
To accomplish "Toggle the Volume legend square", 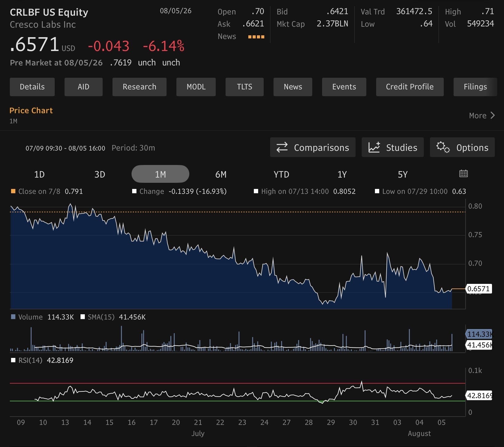I will click(x=13, y=317).
